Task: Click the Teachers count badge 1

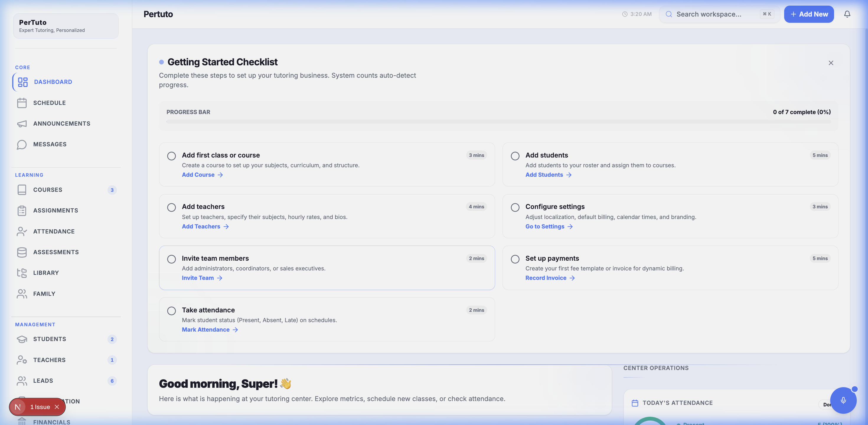Action: 112,360
